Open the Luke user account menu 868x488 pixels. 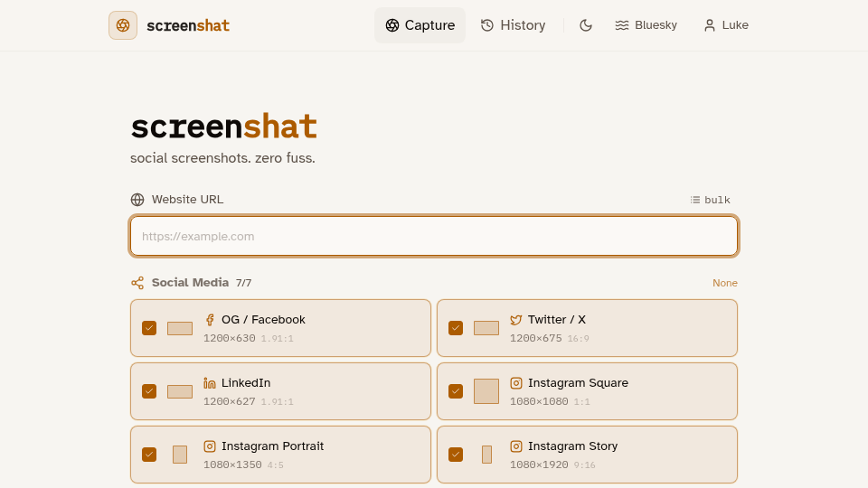[726, 25]
